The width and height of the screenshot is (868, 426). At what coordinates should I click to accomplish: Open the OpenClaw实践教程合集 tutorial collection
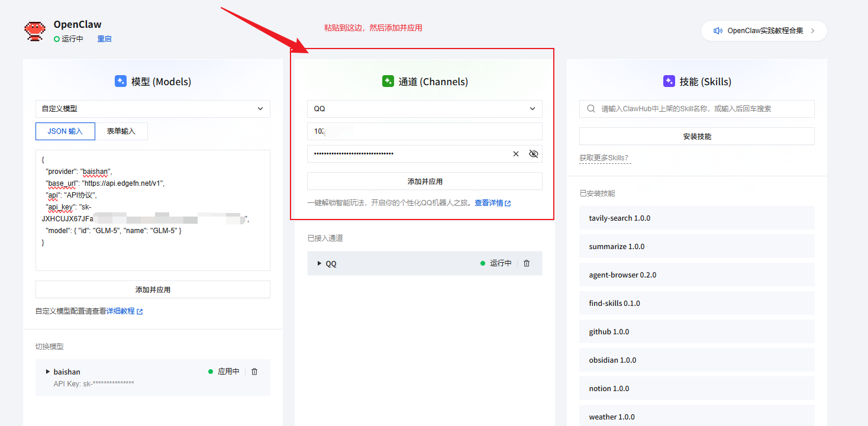(x=764, y=31)
